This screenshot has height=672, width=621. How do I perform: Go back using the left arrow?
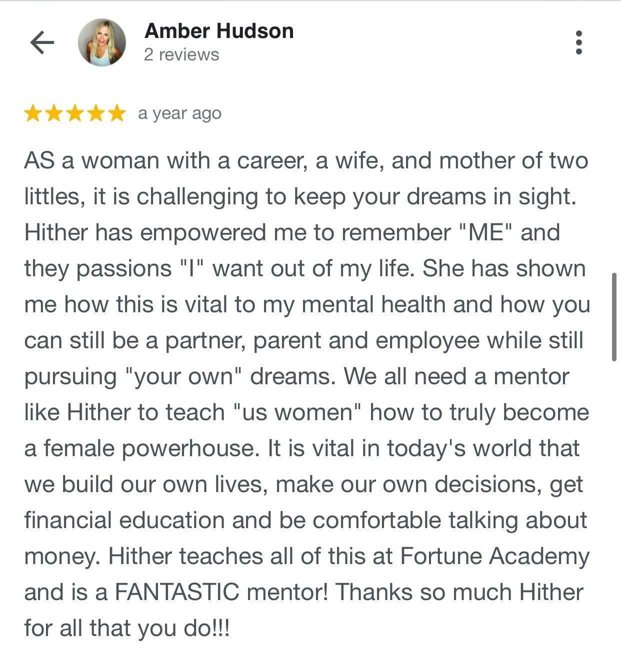pos(42,42)
